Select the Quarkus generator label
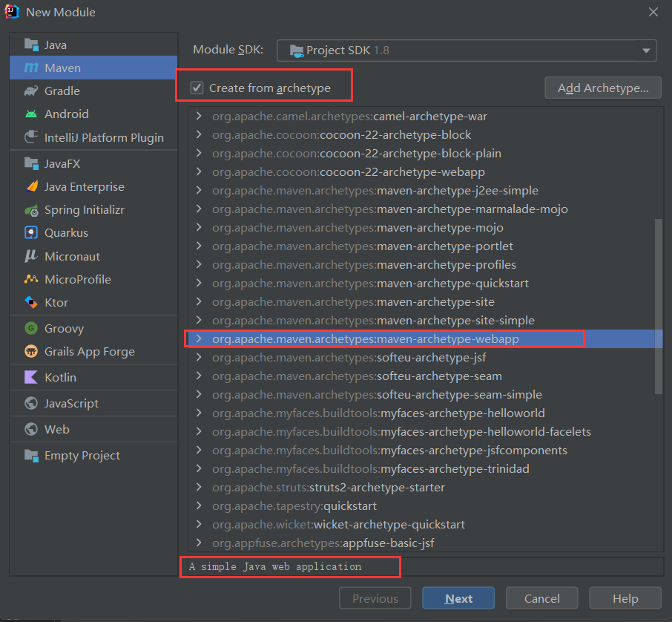 coord(66,233)
